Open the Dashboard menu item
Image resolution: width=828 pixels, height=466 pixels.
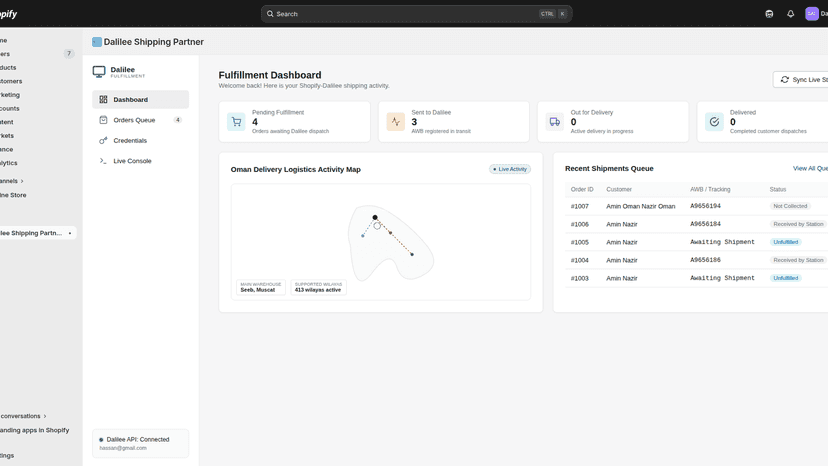(140, 99)
